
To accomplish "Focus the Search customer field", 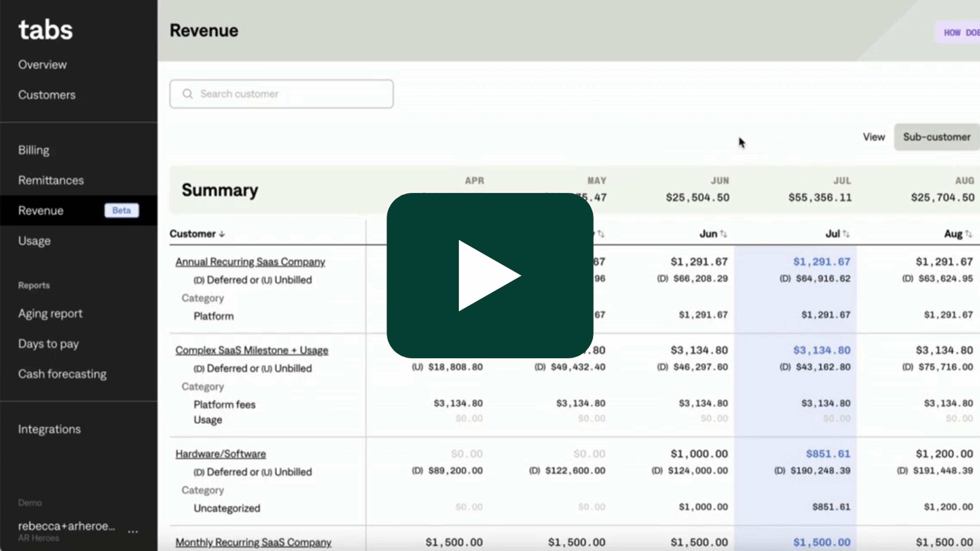I will coord(281,94).
